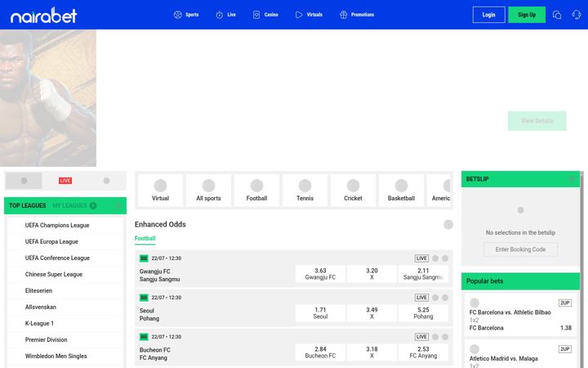
Task: Bet on Pohang at 5.25
Action: [x=423, y=312]
